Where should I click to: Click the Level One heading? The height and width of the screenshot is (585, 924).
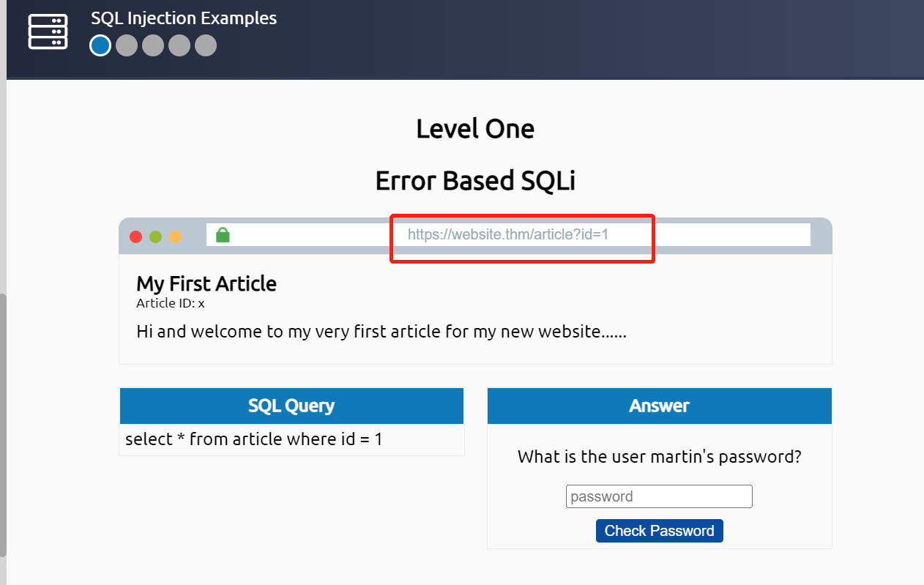(475, 129)
